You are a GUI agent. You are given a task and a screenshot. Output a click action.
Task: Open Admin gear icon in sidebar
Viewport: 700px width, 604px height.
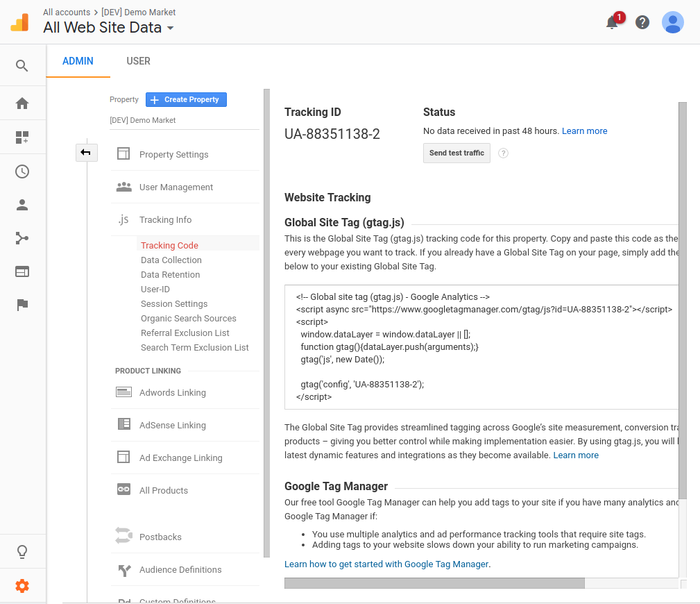(x=22, y=586)
